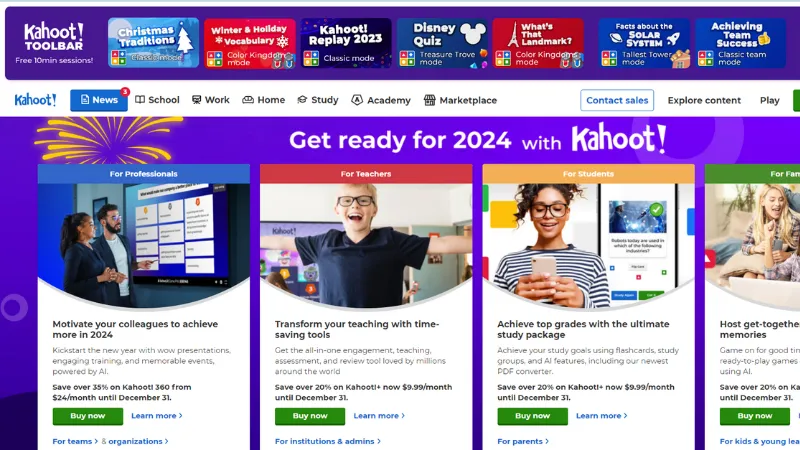Open For institutions & admins link
Viewport: 800px width, 450px height.
click(x=328, y=441)
